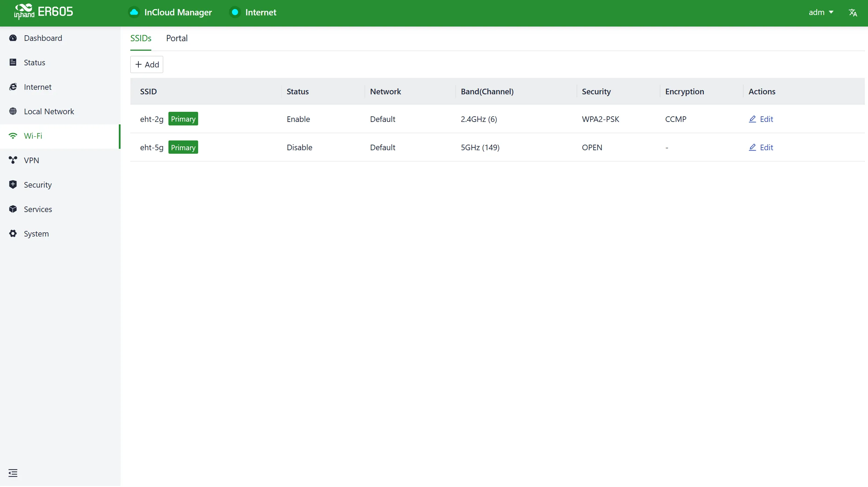Click the Primary badge on eht-5g
The width and height of the screenshot is (868, 487).
[183, 147]
